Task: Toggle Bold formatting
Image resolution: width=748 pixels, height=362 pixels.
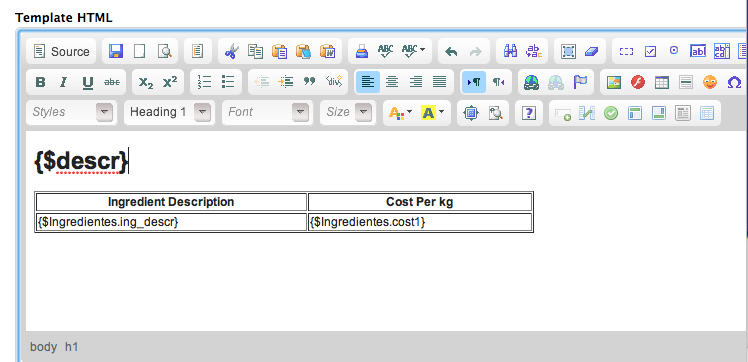Action: [41, 82]
